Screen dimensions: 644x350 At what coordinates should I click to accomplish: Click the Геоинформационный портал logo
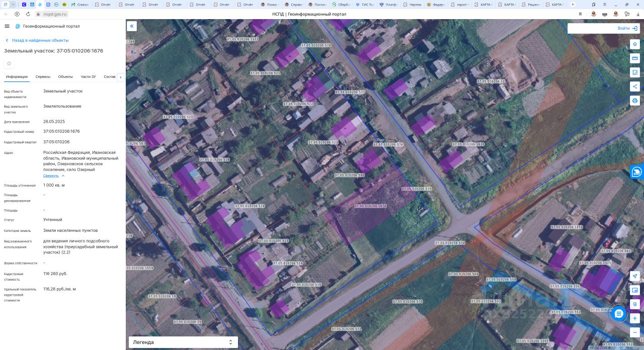(x=47, y=26)
